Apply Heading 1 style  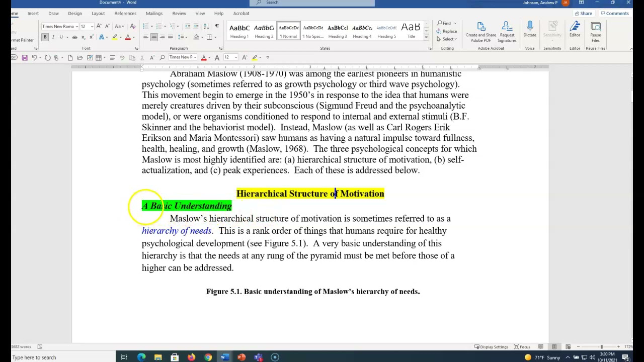pos(239,31)
